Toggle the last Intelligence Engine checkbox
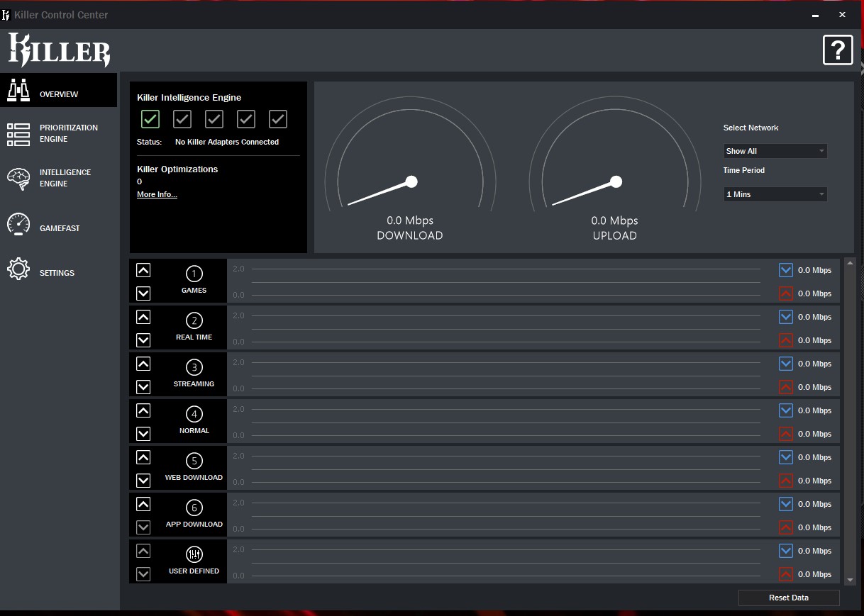This screenshot has height=616, width=864. 278,119
